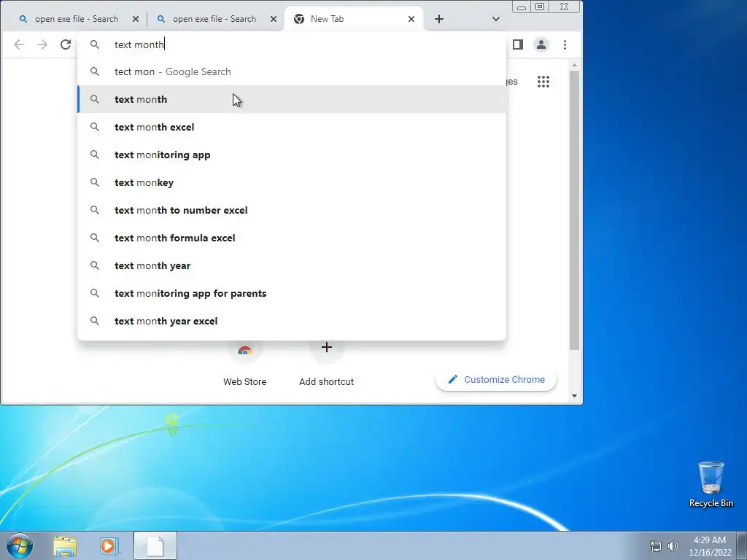Close the first open exe file tab
The image size is (747, 560).
136,19
